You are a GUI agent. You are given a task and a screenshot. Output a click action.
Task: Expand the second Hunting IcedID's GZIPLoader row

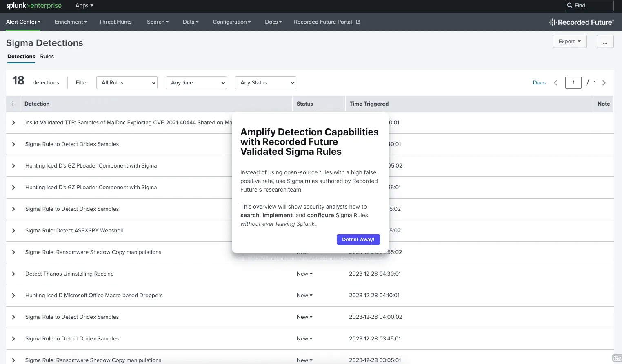coord(13,188)
